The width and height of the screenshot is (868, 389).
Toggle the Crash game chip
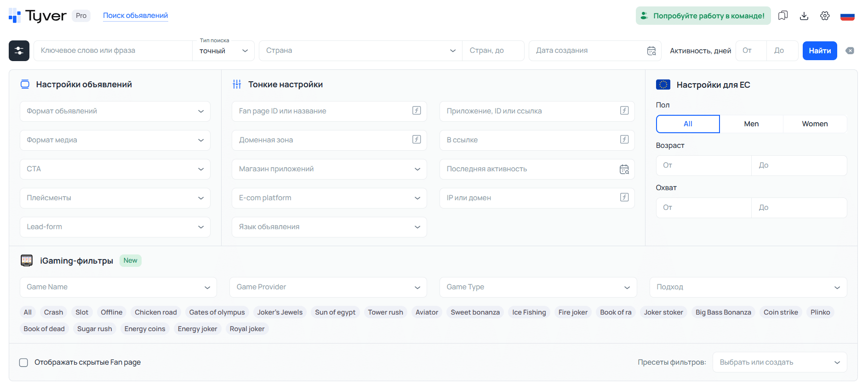pyautogui.click(x=53, y=312)
